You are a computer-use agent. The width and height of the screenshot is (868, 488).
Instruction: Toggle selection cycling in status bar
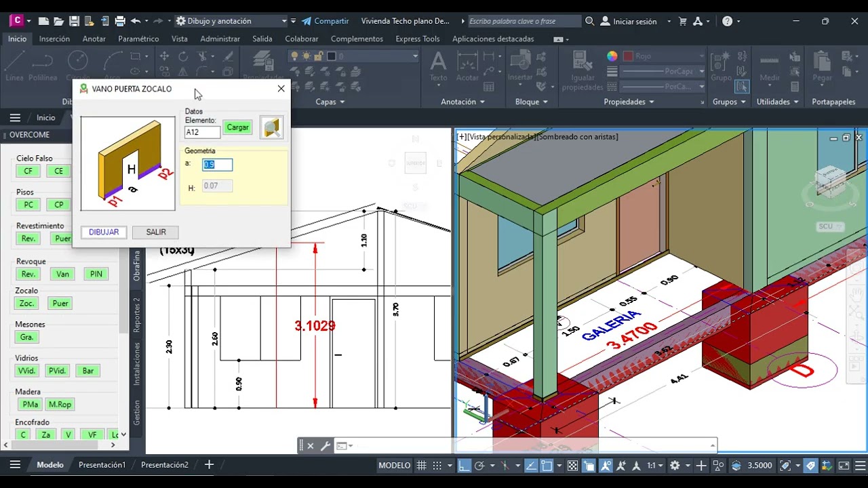pos(589,466)
